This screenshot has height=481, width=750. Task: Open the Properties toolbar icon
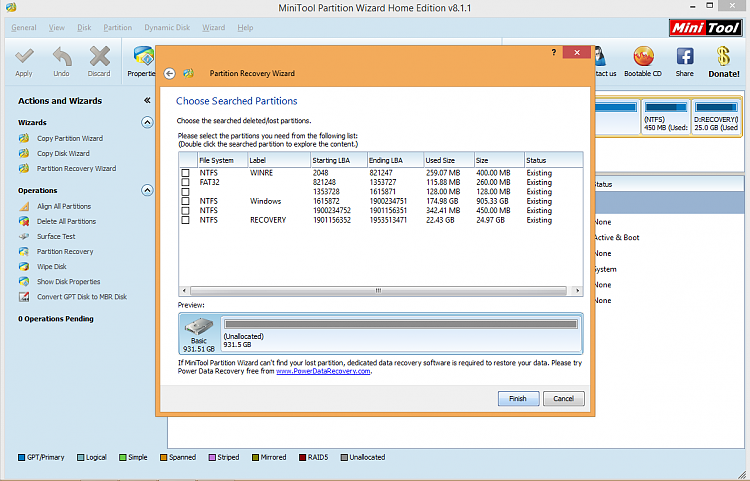[143, 56]
